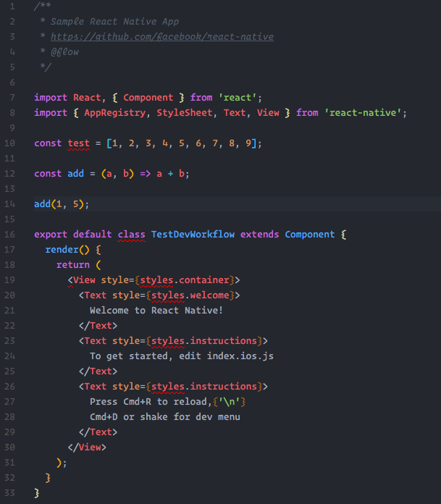
Task: Click line number 33 in the gutter
Action: click(9, 492)
